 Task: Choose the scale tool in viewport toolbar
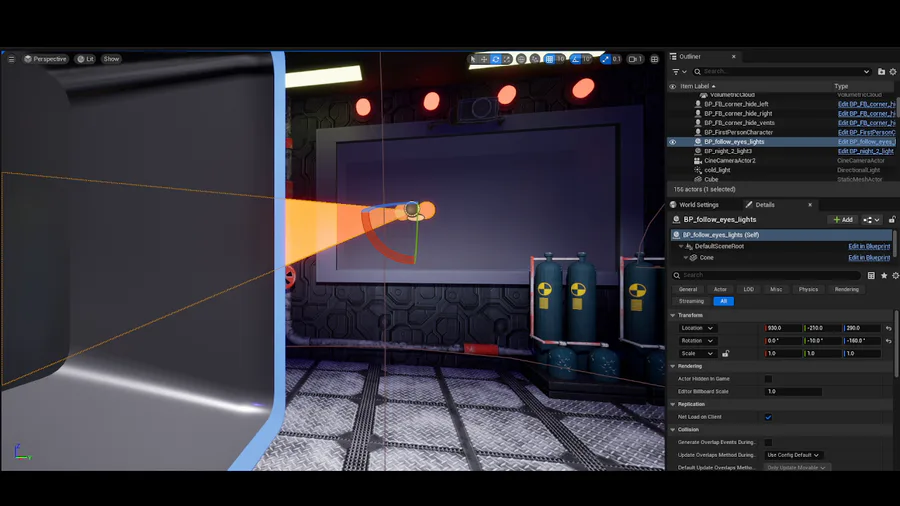click(x=507, y=59)
